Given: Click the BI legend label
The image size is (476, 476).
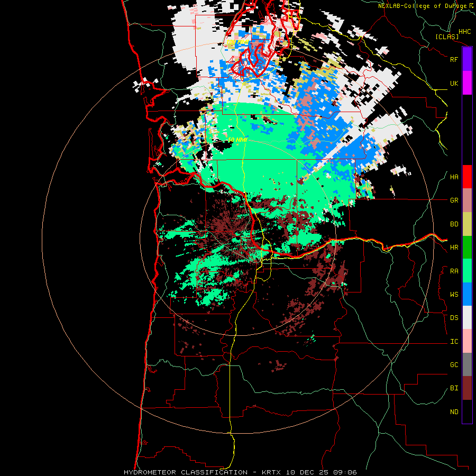Looking at the screenshot, I should (x=454, y=388).
